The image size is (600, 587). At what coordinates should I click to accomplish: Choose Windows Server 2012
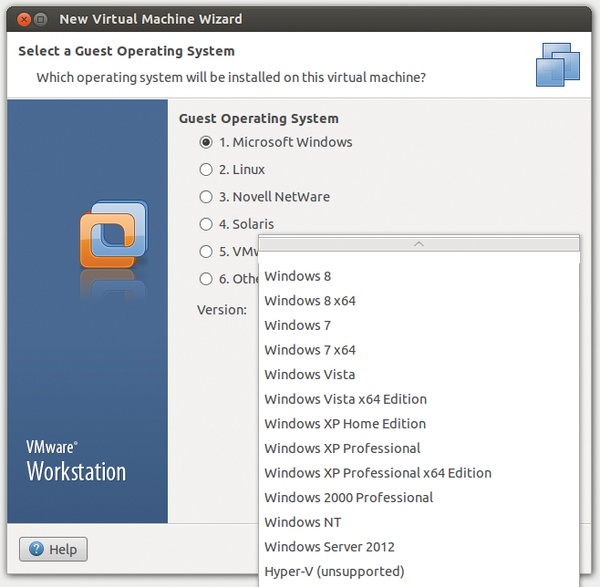pyautogui.click(x=419, y=547)
